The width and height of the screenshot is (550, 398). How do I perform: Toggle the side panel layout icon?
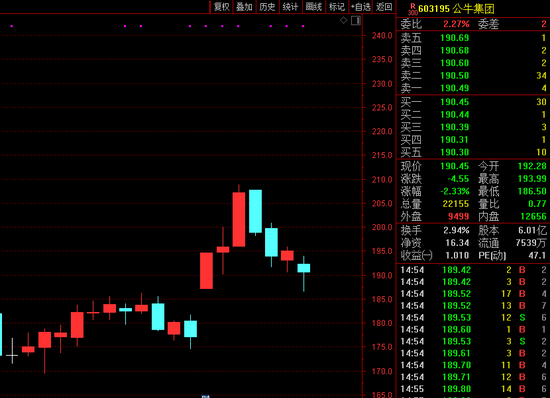pyautogui.click(x=356, y=20)
